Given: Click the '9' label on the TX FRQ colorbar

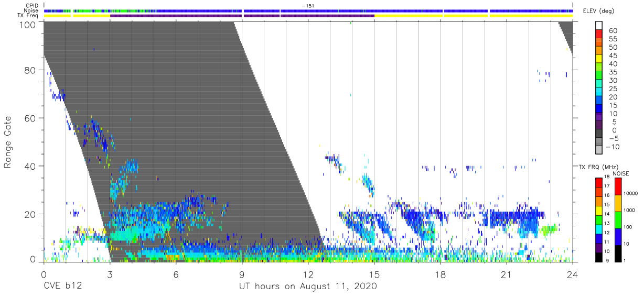Looking at the screenshot, I should pyautogui.click(x=607, y=261).
